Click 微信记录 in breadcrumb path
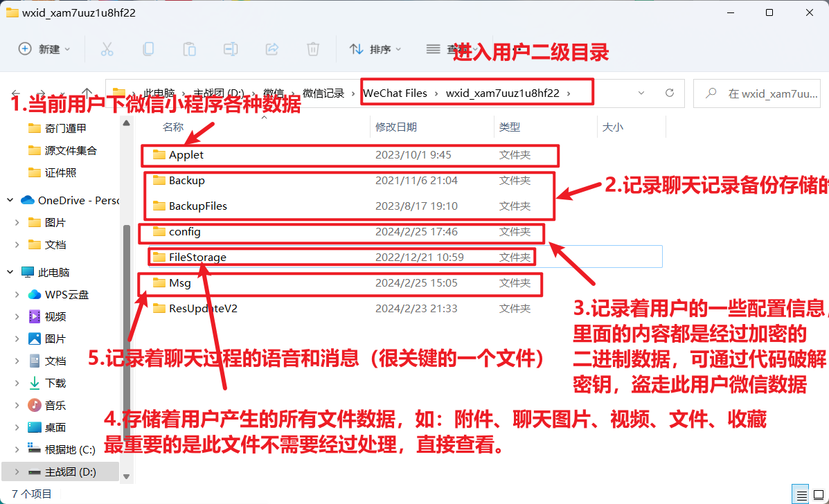829x504 pixels. [323, 93]
